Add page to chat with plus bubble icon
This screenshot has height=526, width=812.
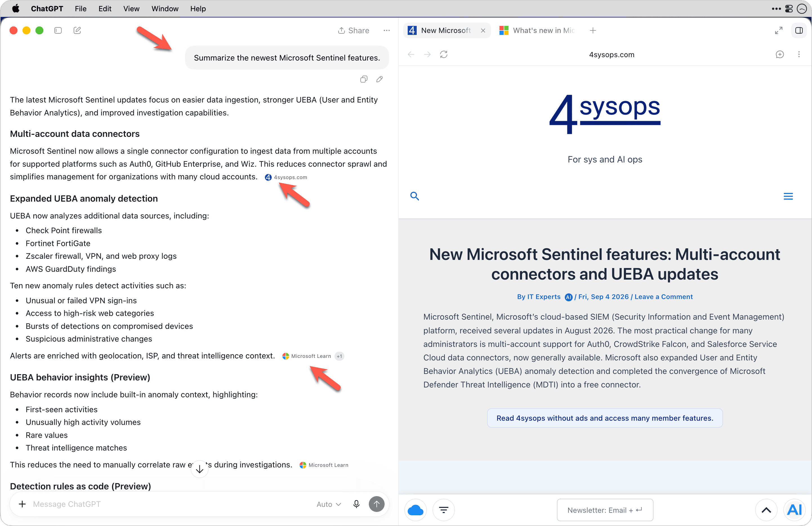[779, 54]
